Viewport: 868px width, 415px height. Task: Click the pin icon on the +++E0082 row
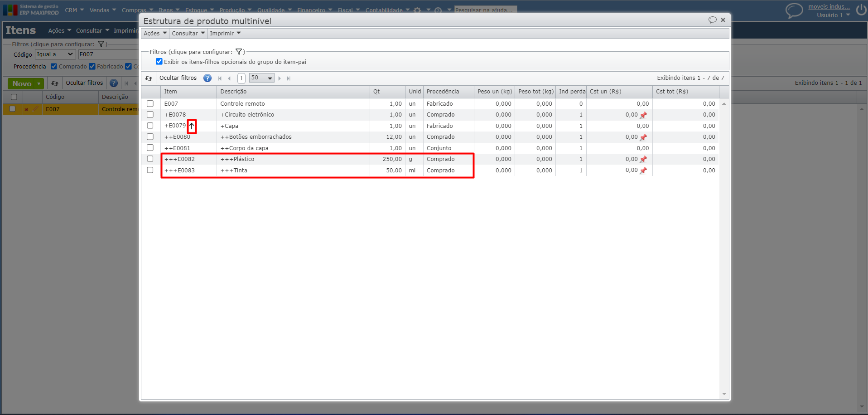[643, 160]
